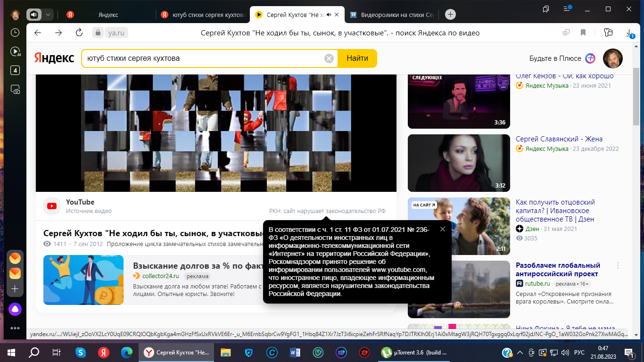The width and height of the screenshot is (644, 362).
Task: Bookmark this page
Action: [x=583, y=33]
